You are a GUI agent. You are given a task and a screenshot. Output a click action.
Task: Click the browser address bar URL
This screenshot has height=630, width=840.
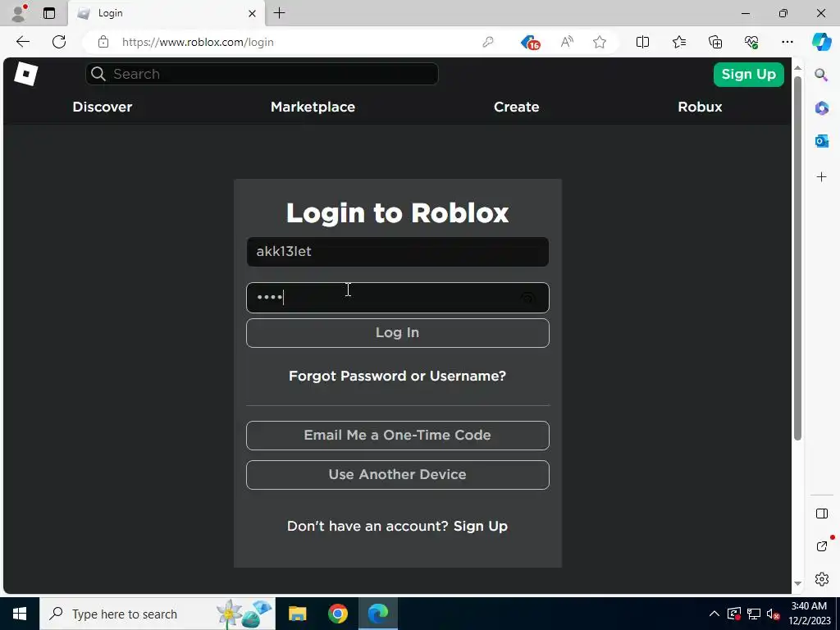[x=198, y=42]
